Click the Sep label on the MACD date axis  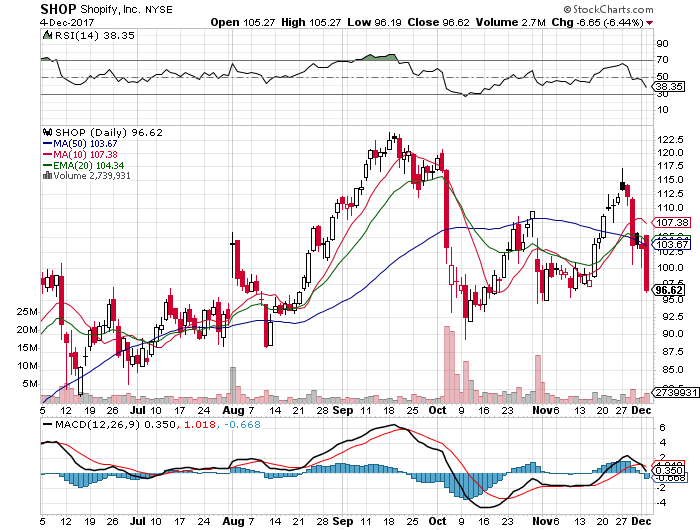click(343, 522)
